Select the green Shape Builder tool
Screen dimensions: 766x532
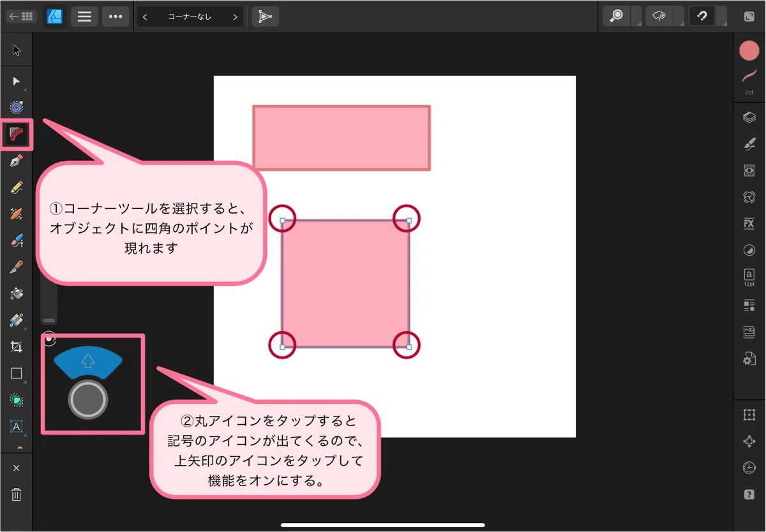[17, 400]
